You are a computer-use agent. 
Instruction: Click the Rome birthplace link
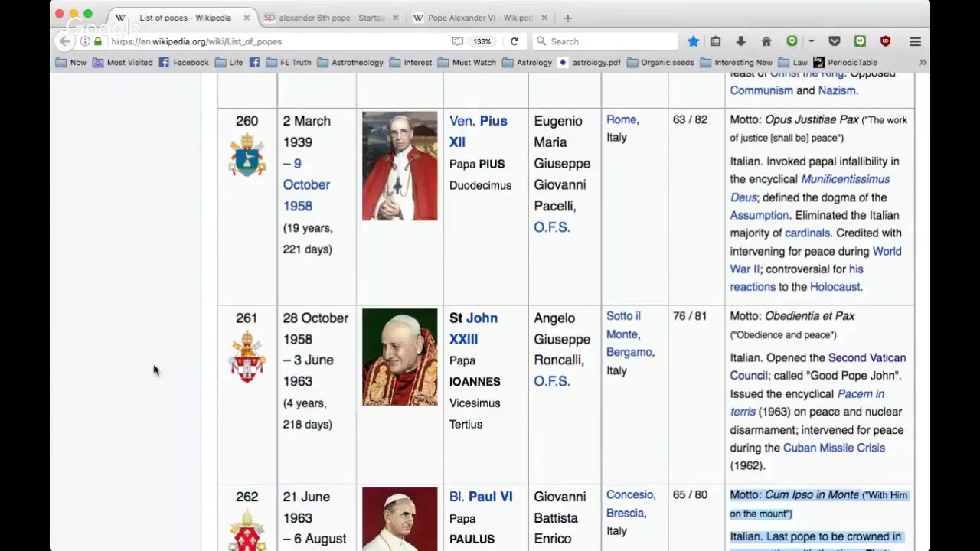coord(621,119)
